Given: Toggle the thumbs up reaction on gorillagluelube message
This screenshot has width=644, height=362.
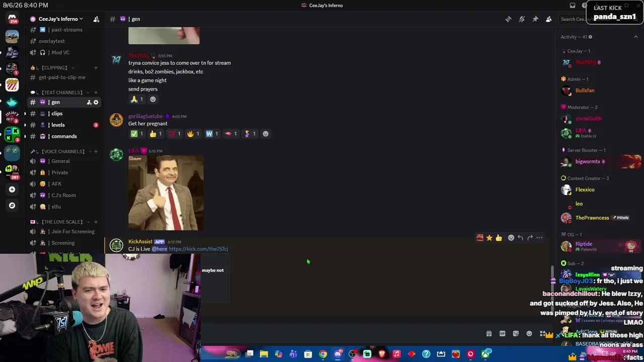Looking at the screenshot, I should [x=155, y=134].
